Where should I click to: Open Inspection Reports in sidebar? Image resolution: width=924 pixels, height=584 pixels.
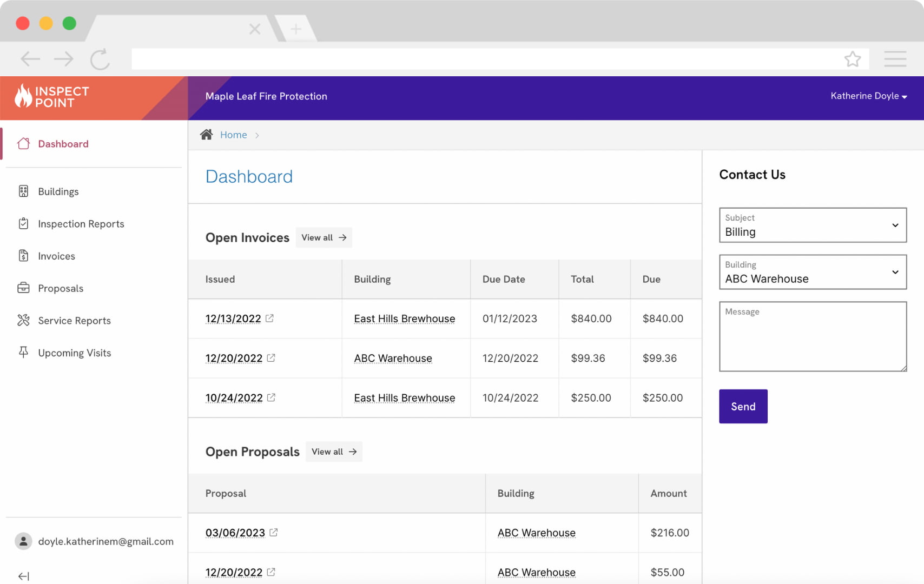(x=81, y=224)
